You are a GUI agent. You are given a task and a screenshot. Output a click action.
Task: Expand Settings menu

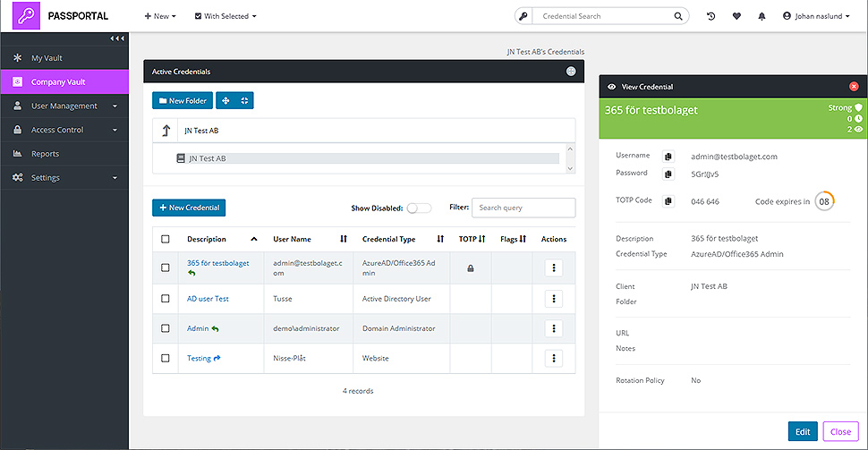pyautogui.click(x=64, y=178)
